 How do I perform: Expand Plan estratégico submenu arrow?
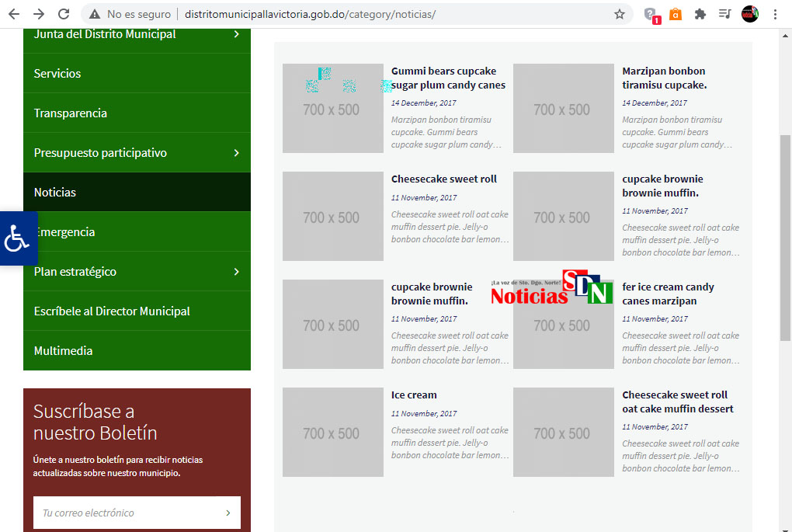[x=236, y=272]
